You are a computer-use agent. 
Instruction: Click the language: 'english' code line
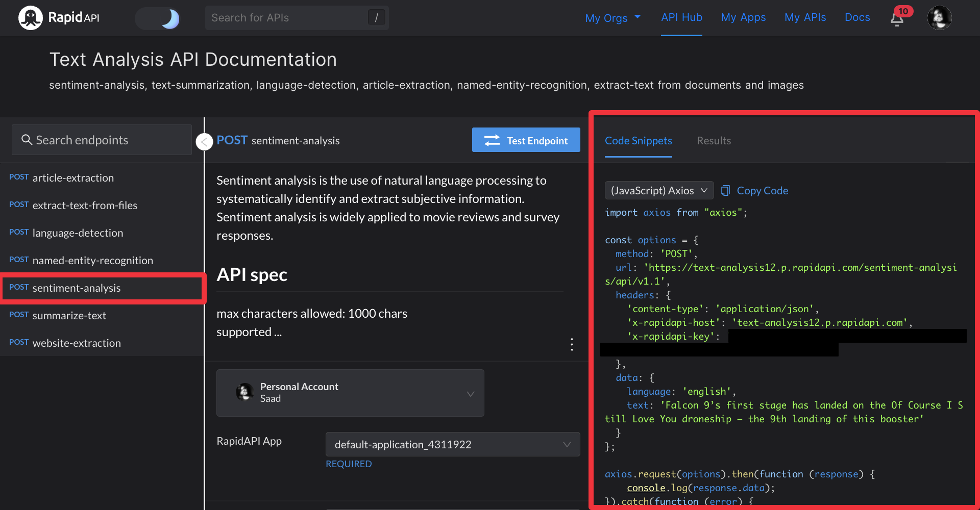coord(681,391)
